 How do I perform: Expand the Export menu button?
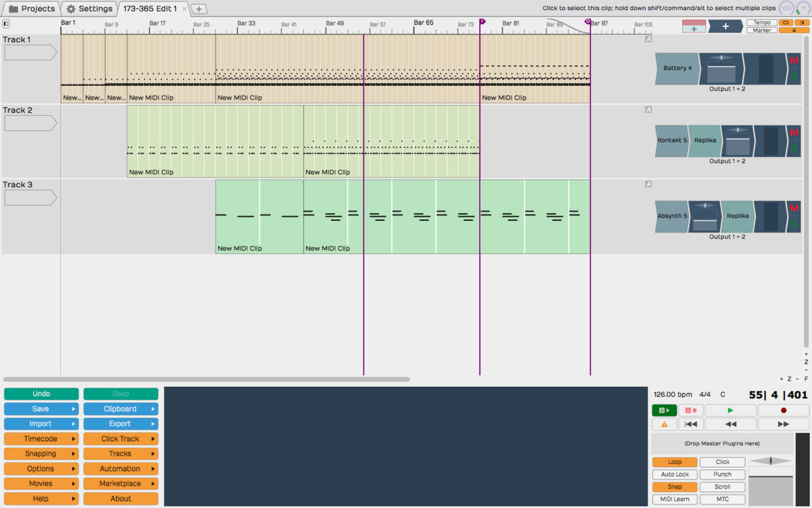click(x=120, y=424)
